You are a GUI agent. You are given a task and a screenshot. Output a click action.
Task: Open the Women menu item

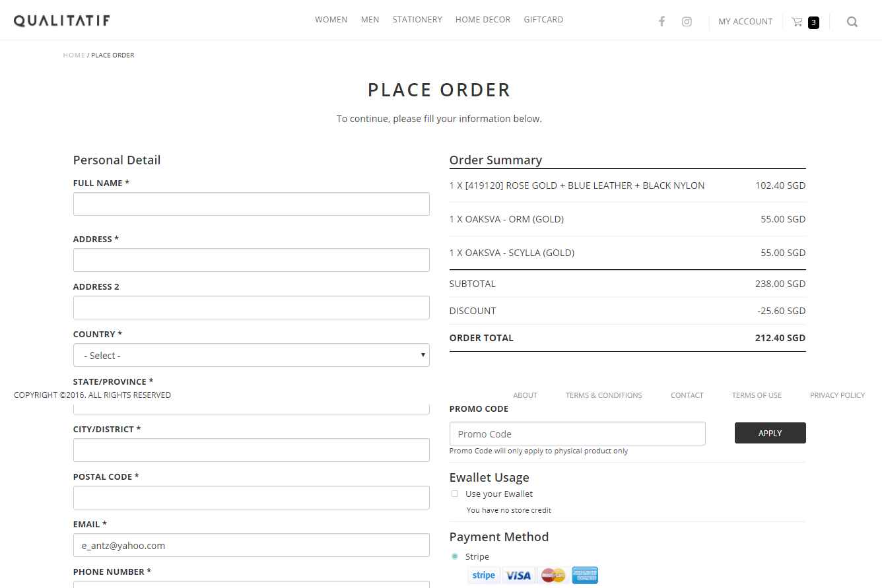(331, 20)
